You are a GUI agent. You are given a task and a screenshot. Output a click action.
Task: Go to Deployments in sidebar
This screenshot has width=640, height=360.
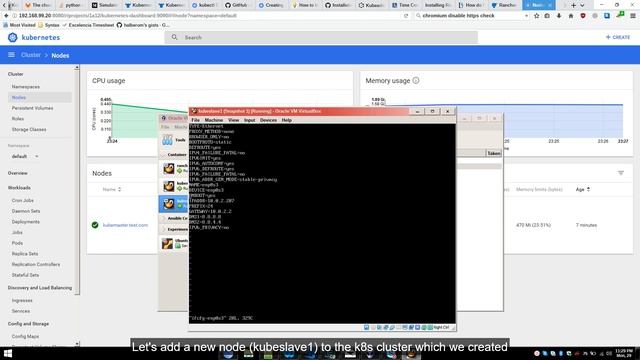pos(26,222)
